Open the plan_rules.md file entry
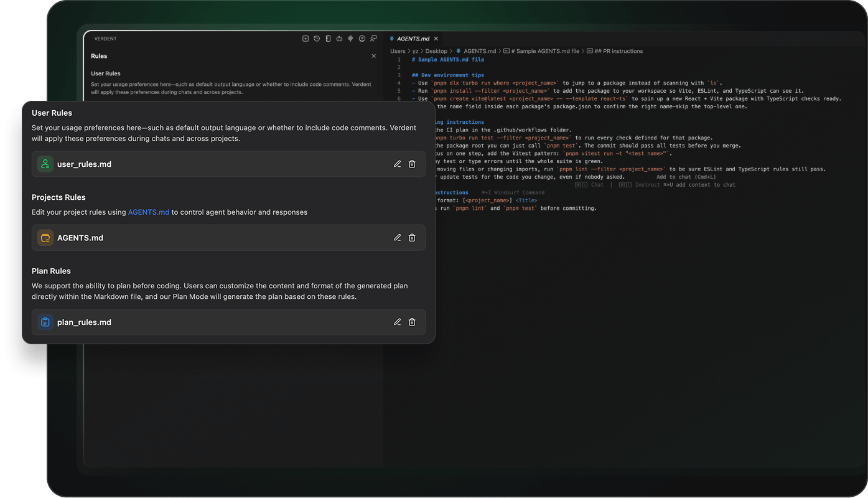The width and height of the screenshot is (868, 498). (84, 322)
